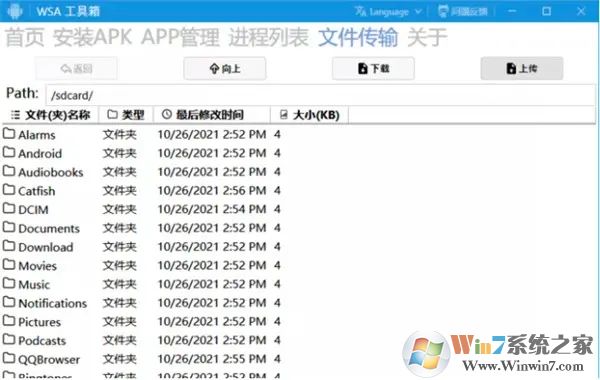Viewport: 600px width, 380px height.
Task: Click the size value 4 of Alarms
Action: (x=277, y=134)
